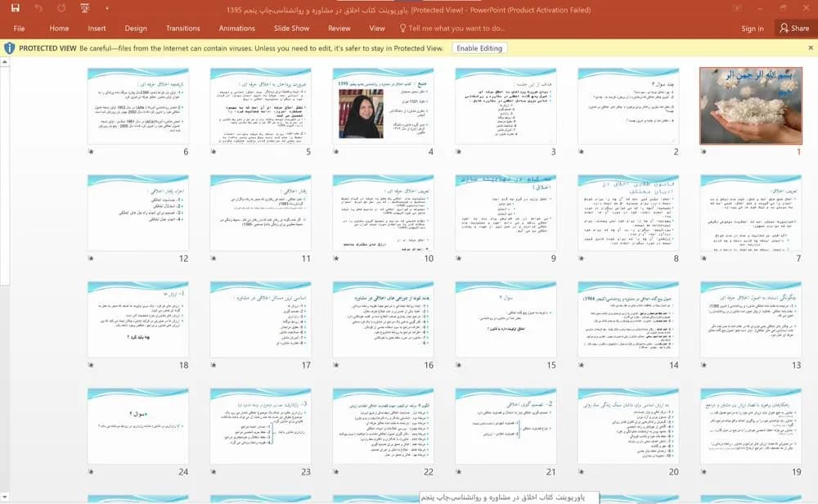Select slide 4 thumbnail with woman's photo

pyautogui.click(x=383, y=106)
